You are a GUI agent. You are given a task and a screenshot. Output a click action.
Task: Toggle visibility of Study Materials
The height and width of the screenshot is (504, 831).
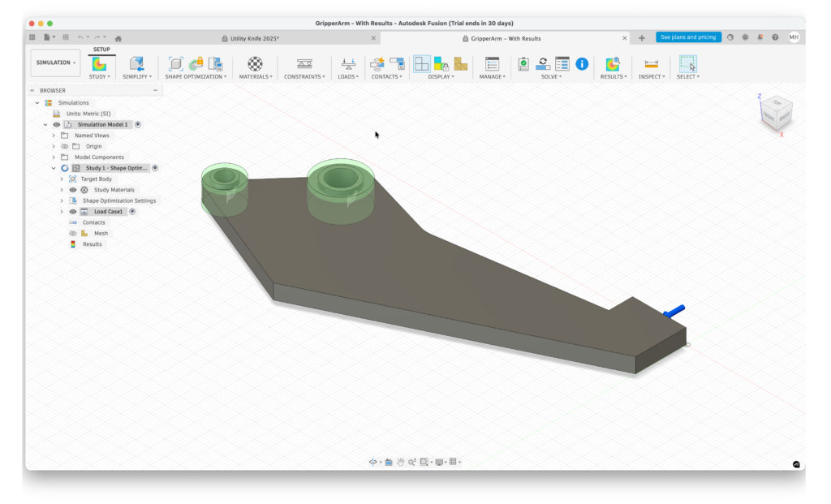(x=72, y=189)
